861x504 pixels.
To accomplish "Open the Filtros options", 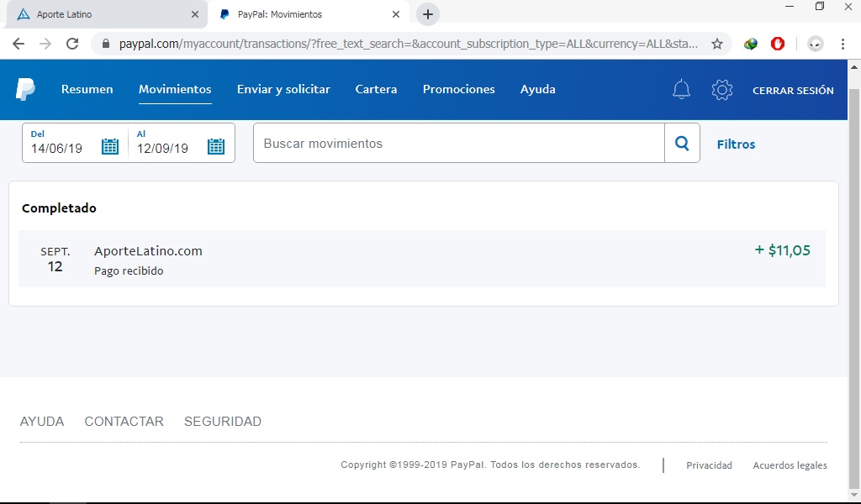I will (x=737, y=144).
